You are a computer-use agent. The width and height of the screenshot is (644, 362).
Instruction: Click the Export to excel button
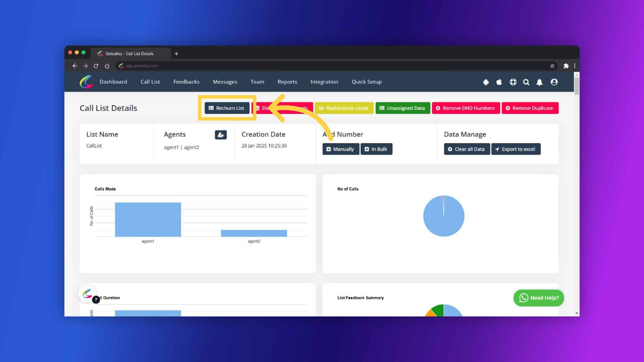516,149
